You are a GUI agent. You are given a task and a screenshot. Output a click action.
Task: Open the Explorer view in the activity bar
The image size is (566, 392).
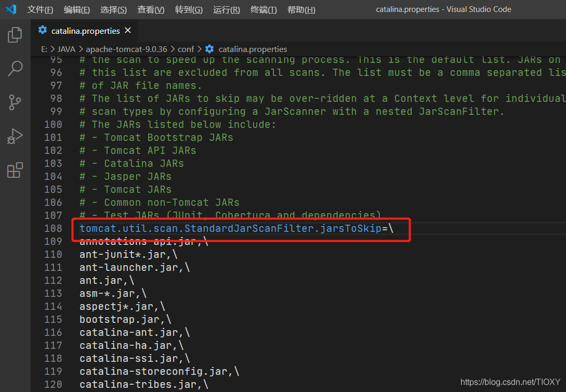coord(15,35)
